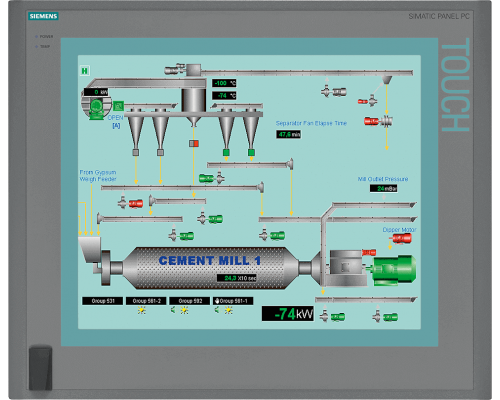Click the green damper icon beside the fan
Viewport: 500px width, 400px height.
tap(118, 106)
